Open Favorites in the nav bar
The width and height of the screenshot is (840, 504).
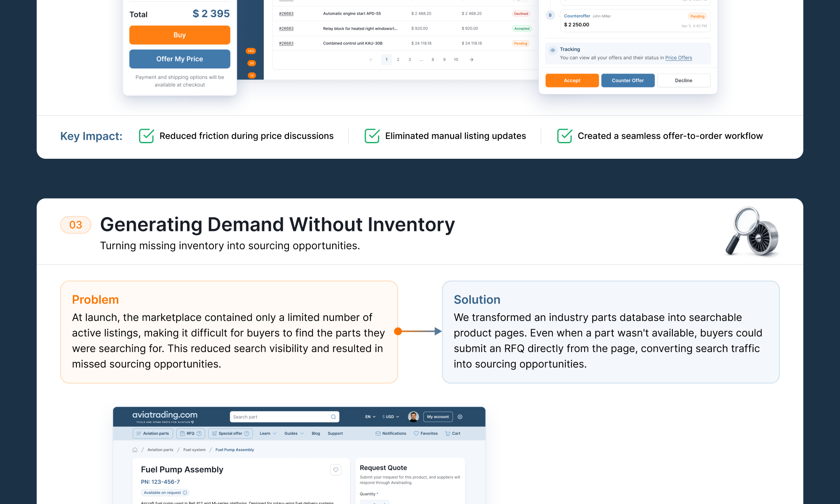pyautogui.click(x=425, y=433)
